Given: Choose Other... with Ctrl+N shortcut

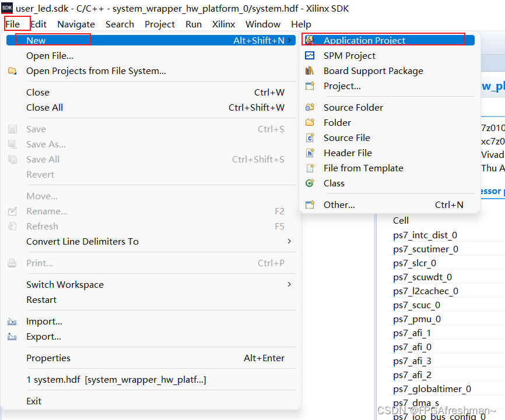Looking at the screenshot, I should pyautogui.click(x=388, y=204).
